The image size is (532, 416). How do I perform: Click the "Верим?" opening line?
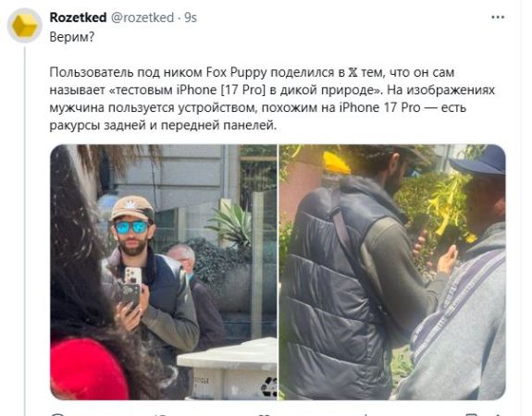coord(71,37)
